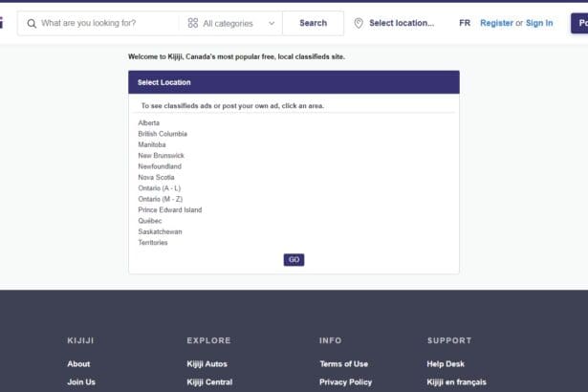Choose Newfoundland
The width and height of the screenshot is (588, 392).
(160, 166)
